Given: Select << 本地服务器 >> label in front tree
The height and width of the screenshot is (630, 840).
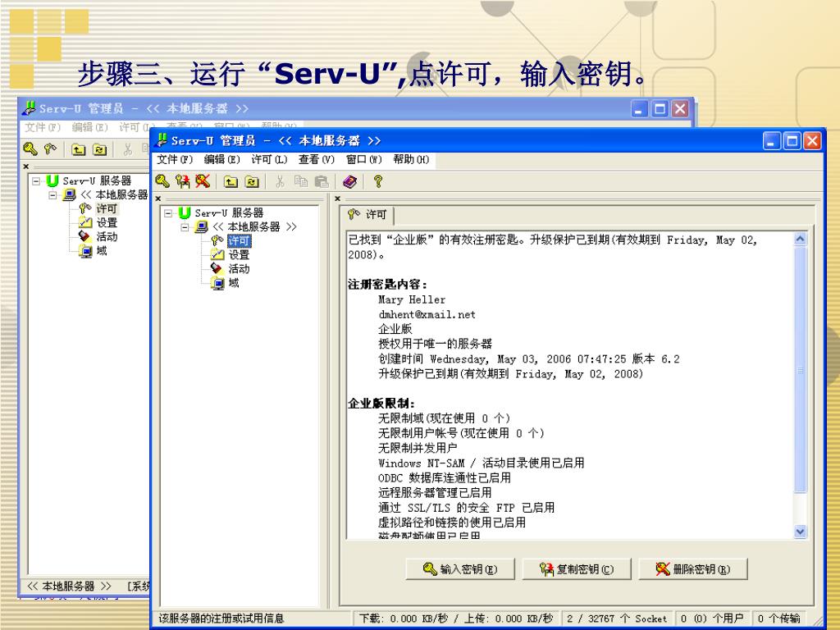Looking at the screenshot, I should [x=254, y=227].
